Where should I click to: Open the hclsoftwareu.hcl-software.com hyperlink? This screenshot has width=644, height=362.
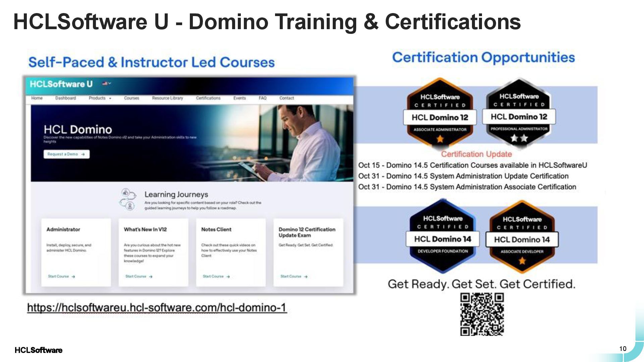[x=157, y=308]
